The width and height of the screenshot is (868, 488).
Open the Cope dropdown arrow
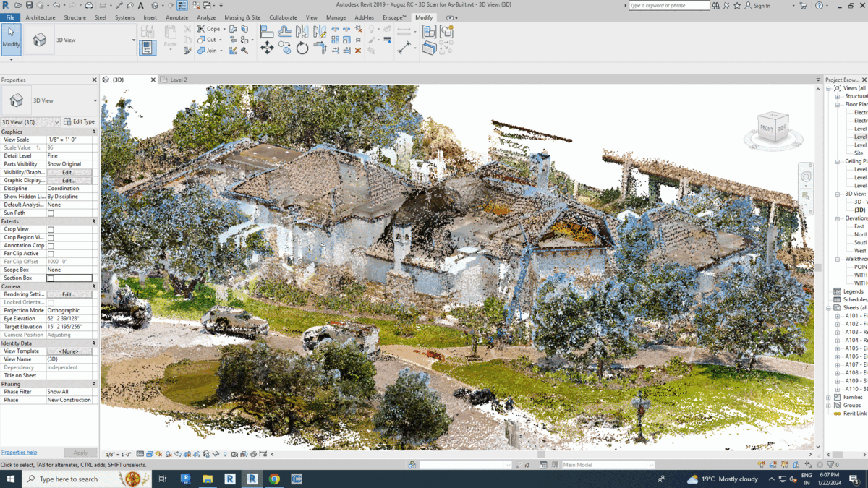(x=224, y=30)
